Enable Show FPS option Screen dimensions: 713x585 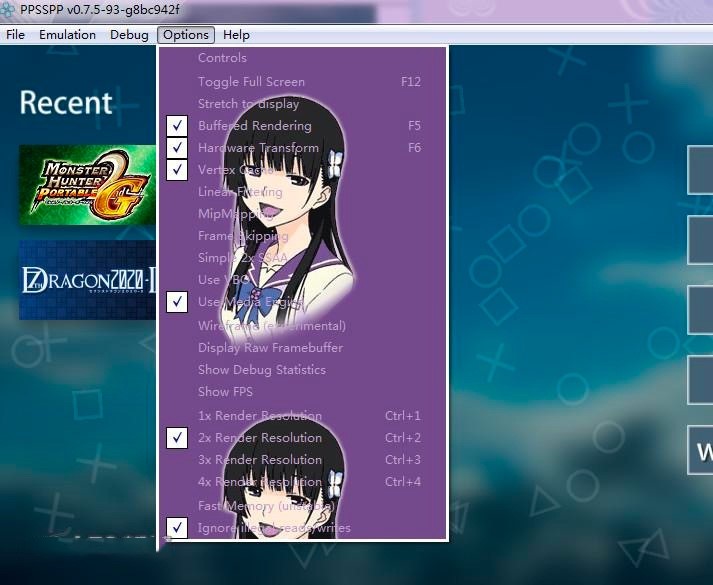pyautogui.click(x=302, y=392)
